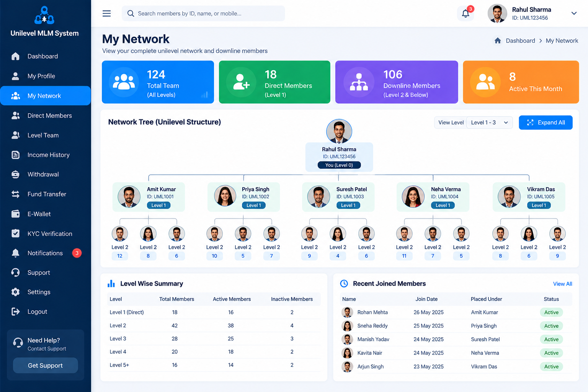Click the Total Team stat card
Screen dimensions: 588x392
point(158,82)
